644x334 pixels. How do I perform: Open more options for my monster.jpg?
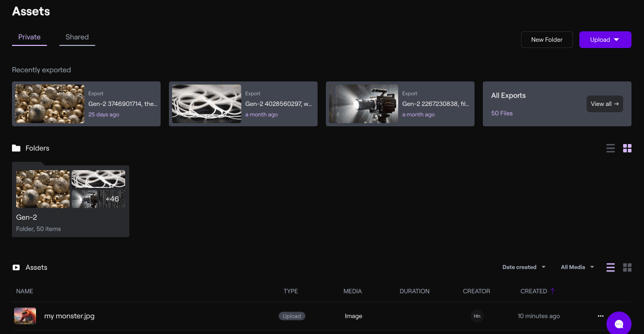(601, 316)
